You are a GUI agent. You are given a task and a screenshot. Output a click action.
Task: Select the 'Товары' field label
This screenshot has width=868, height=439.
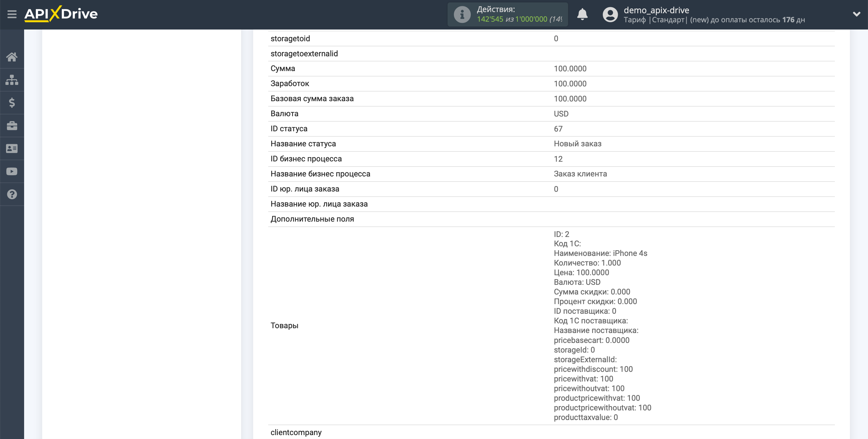click(285, 325)
